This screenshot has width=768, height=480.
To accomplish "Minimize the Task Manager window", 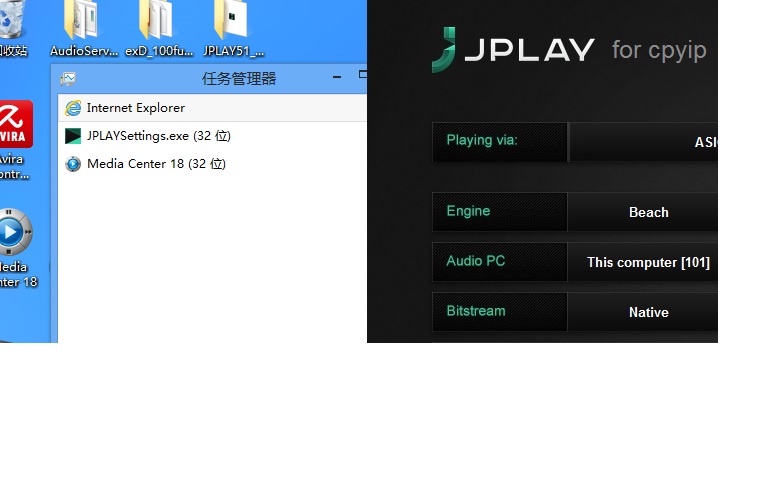I will pyautogui.click(x=336, y=77).
